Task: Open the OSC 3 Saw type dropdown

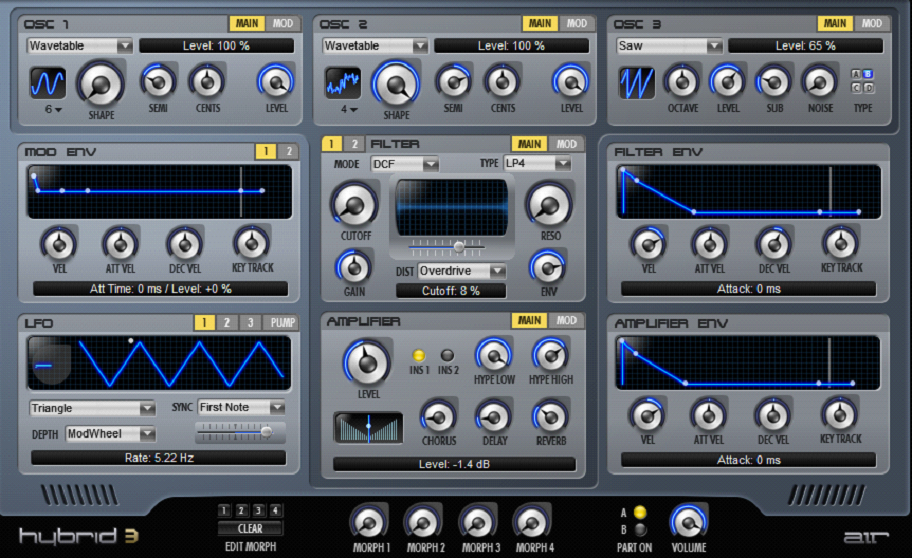Action: pos(669,45)
